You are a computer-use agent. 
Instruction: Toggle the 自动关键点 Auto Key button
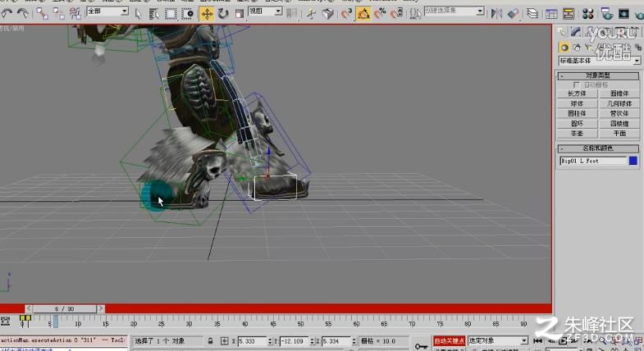(x=450, y=340)
